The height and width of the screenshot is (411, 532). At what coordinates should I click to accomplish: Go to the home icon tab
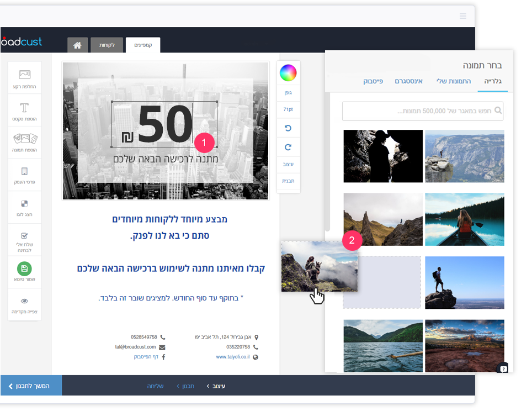click(x=77, y=45)
